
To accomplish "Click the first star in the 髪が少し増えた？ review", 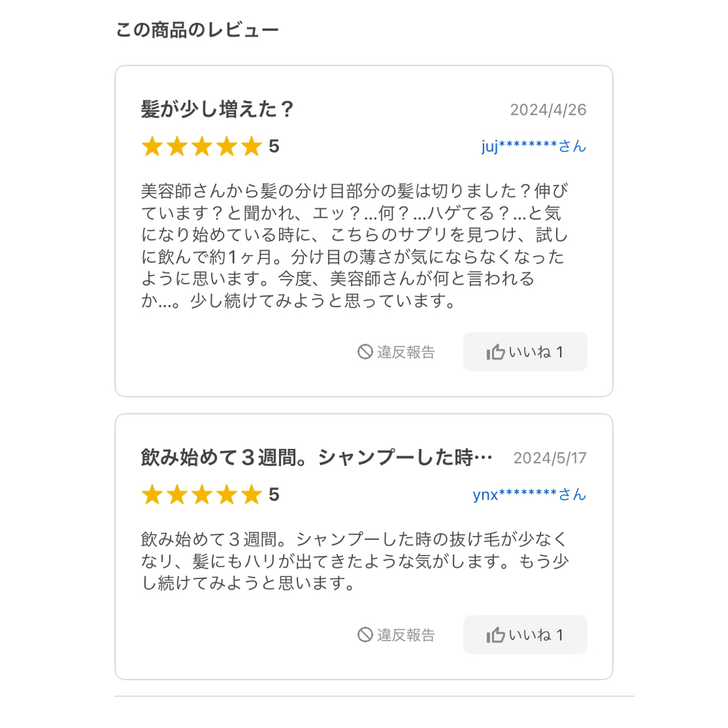I will click(x=152, y=146).
